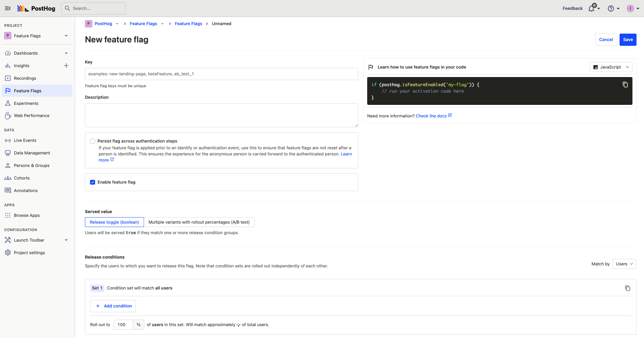Image resolution: width=644 pixels, height=338 pixels.
Task: Open the Check the docs link
Action: point(431,116)
